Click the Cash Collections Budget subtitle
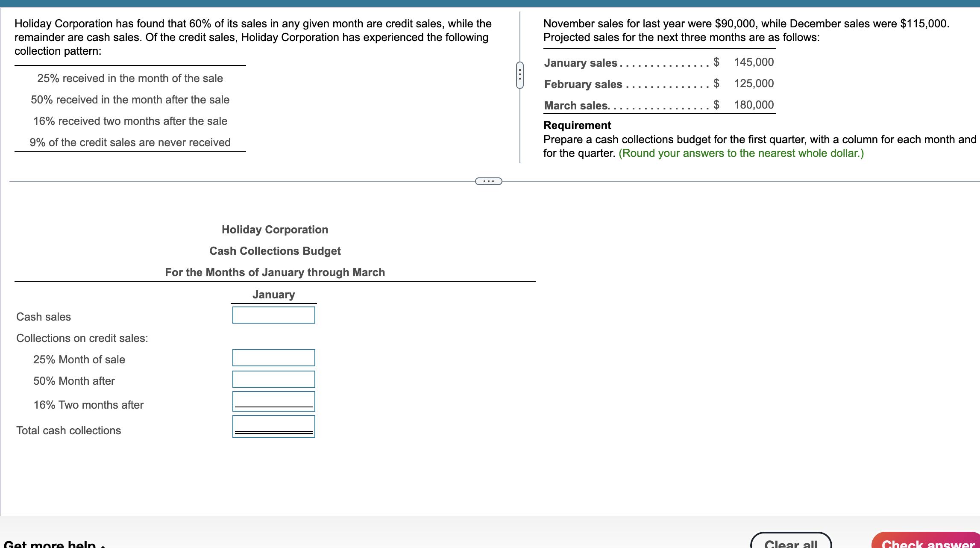Viewport: 980px width, 548px height. pos(275,251)
